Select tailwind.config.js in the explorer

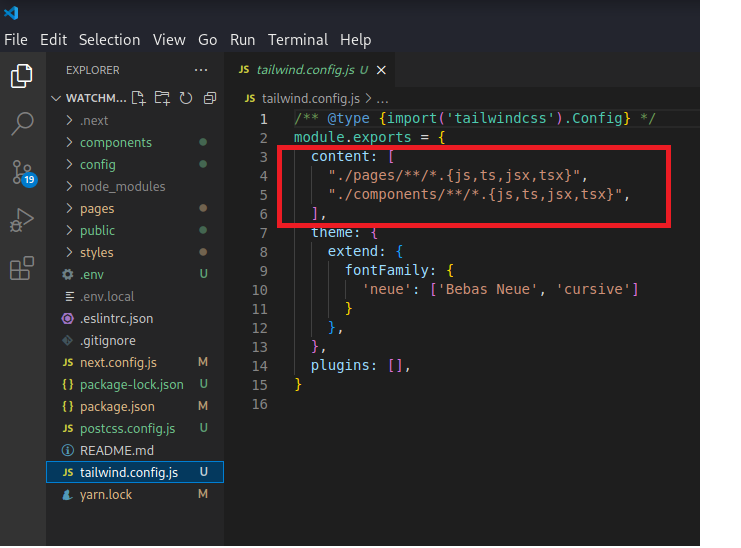(x=135, y=472)
